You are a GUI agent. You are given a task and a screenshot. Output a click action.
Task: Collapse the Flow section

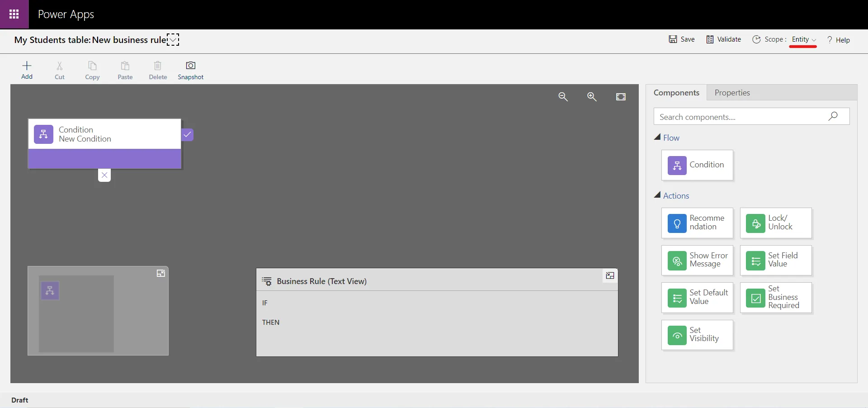(x=657, y=138)
